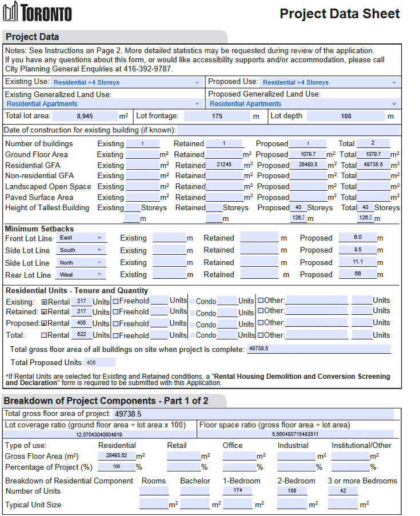The width and height of the screenshot is (420, 516).
Task: Click the Proposed Residential GFA field
Action: click(x=307, y=165)
